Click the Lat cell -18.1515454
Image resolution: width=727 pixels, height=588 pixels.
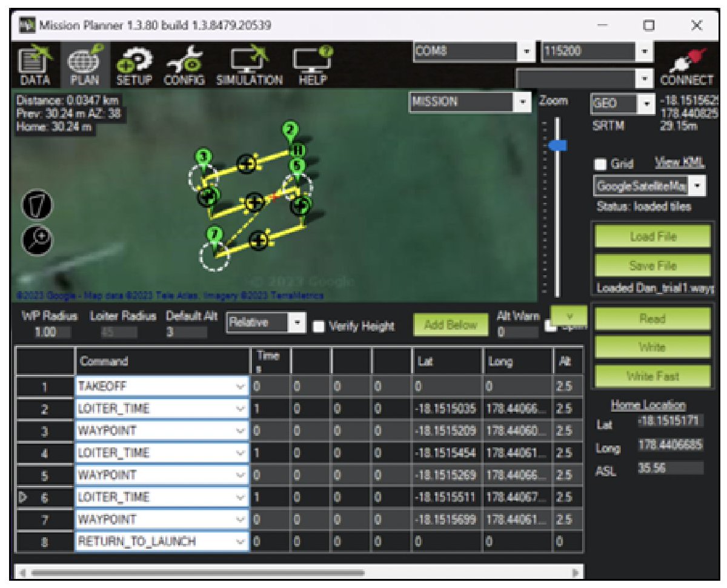click(447, 452)
